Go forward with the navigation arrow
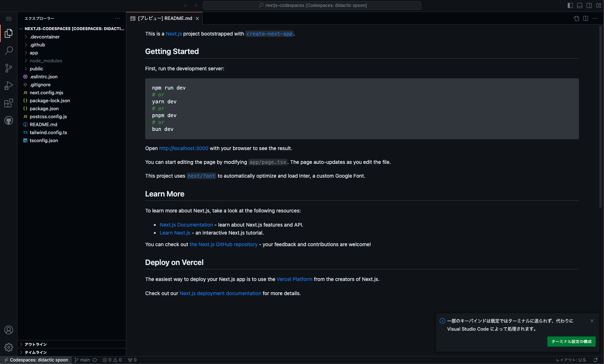Image resolution: width=604 pixels, height=364 pixels. (x=195, y=5)
